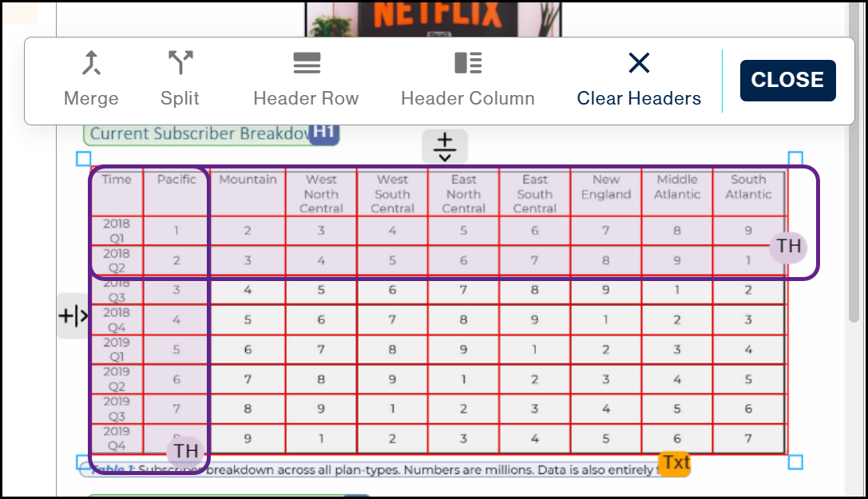Screen dimensions: 868x499
Task: Select the West North Central header cell
Action: tap(321, 192)
